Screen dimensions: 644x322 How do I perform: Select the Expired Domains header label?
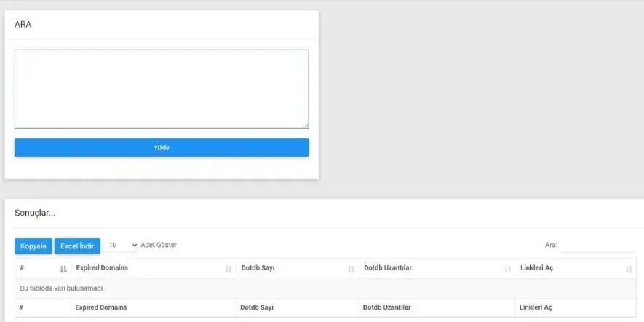pyautogui.click(x=102, y=268)
